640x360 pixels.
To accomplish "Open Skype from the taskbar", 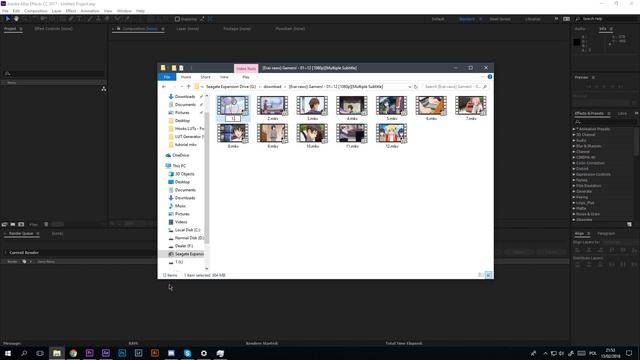I will (187, 353).
